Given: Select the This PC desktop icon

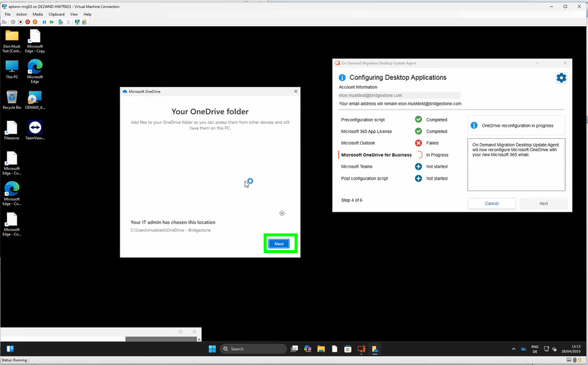Looking at the screenshot, I should pyautogui.click(x=12, y=69).
